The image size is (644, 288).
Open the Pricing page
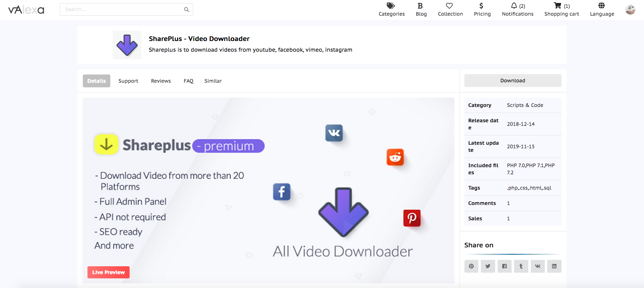(x=482, y=10)
